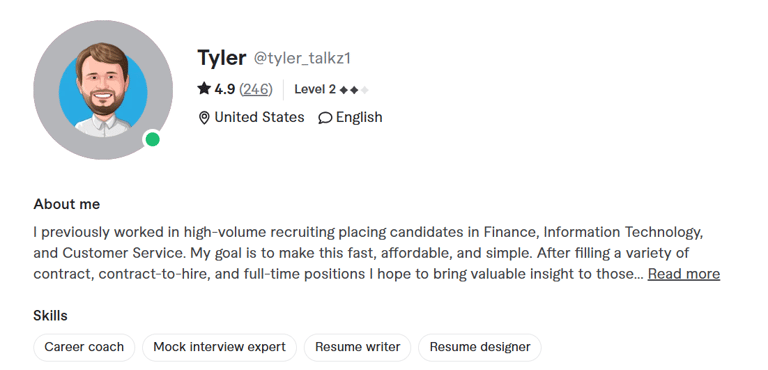Click the Skills section heading
Screen dimensions: 768x370
[50, 316]
